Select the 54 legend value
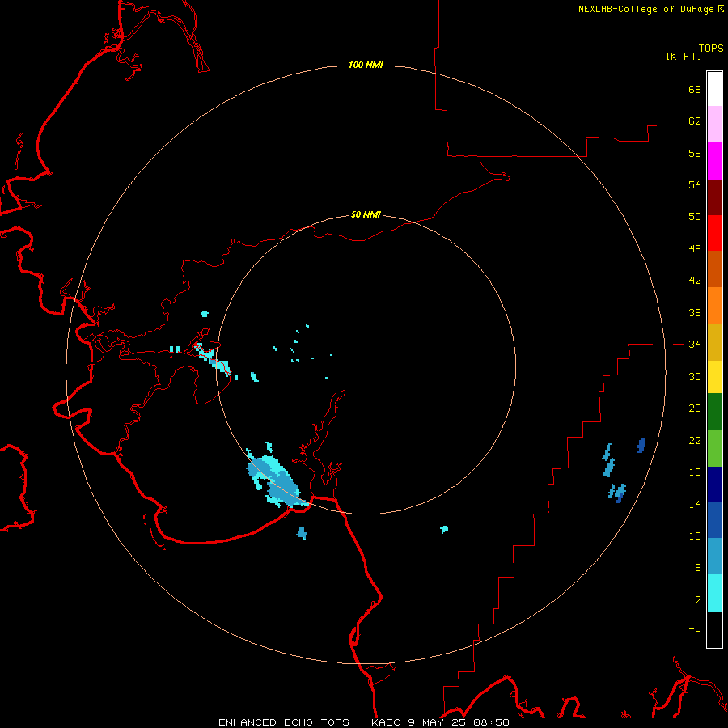This screenshot has width=728, height=728. (695, 184)
